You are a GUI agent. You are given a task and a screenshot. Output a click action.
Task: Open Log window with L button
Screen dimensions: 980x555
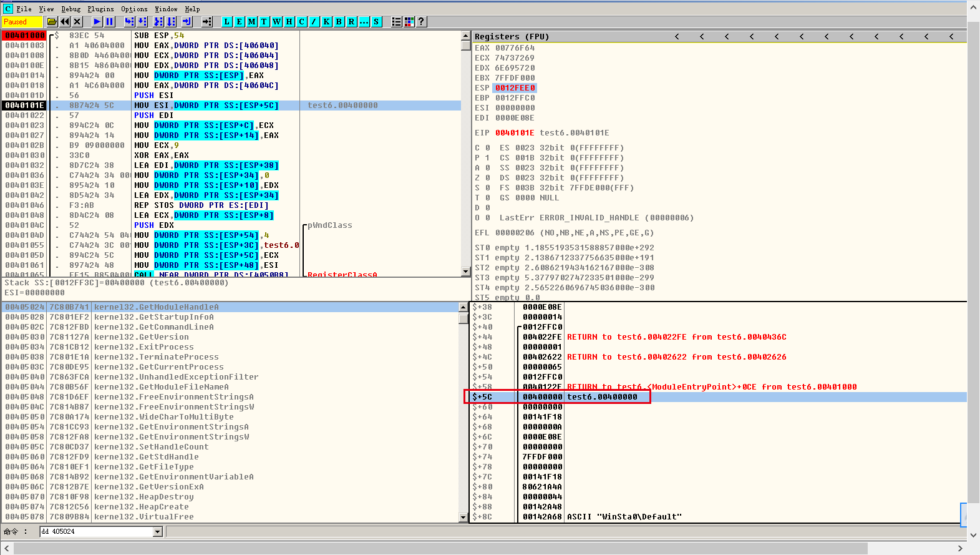point(227,22)
